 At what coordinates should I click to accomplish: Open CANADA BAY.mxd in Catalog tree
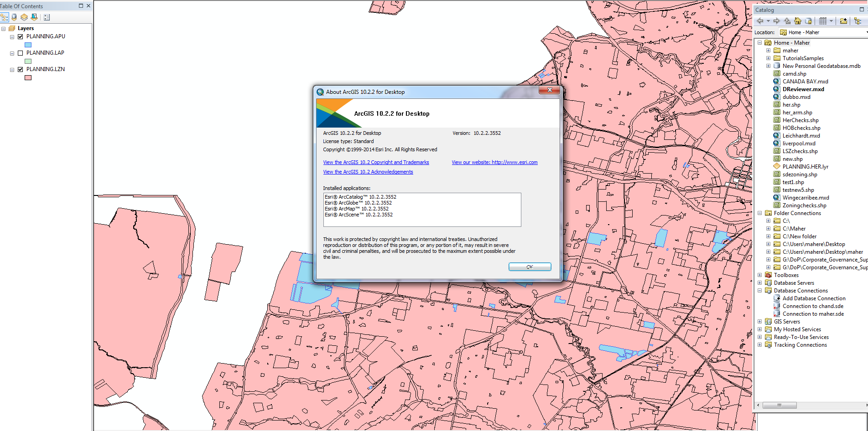[x=805, y=81]
